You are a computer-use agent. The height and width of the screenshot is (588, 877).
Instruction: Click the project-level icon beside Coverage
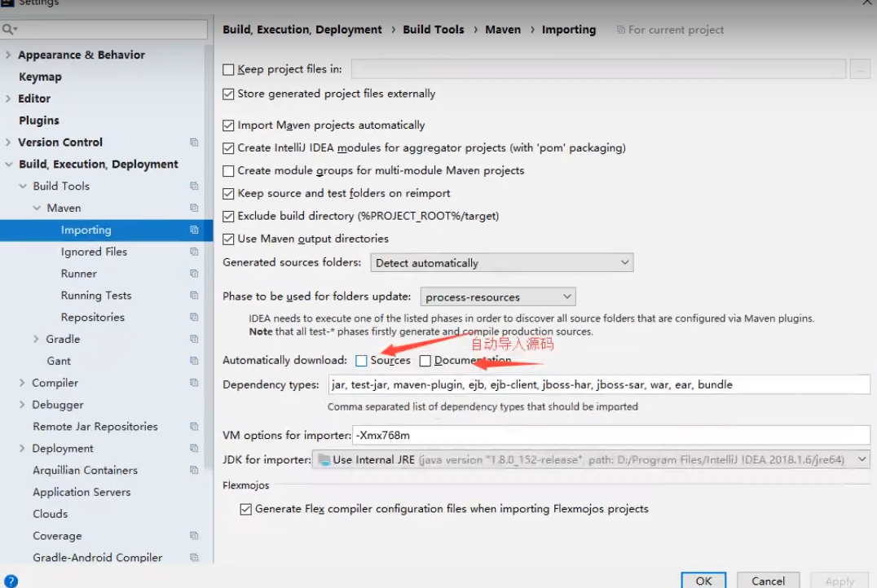(194, 535)
